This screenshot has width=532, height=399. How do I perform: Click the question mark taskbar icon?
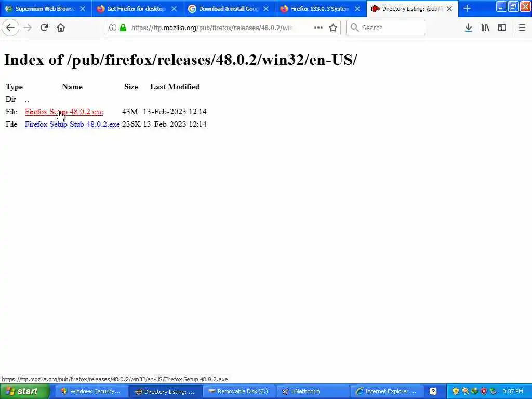433,391
